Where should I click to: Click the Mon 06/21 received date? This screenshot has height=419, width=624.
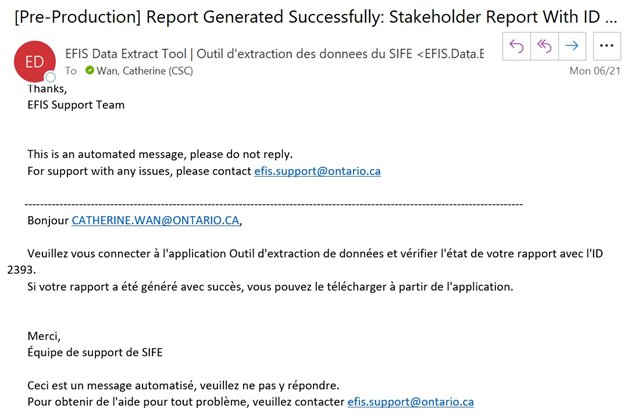595,71
